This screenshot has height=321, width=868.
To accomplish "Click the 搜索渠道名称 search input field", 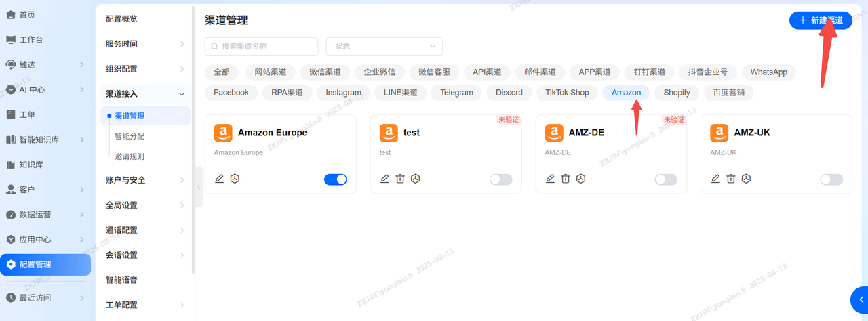I will [x=262, y=46].
